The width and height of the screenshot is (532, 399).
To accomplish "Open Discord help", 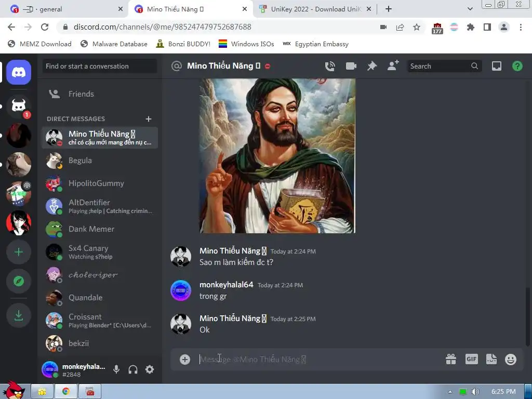I will point(517,66).
